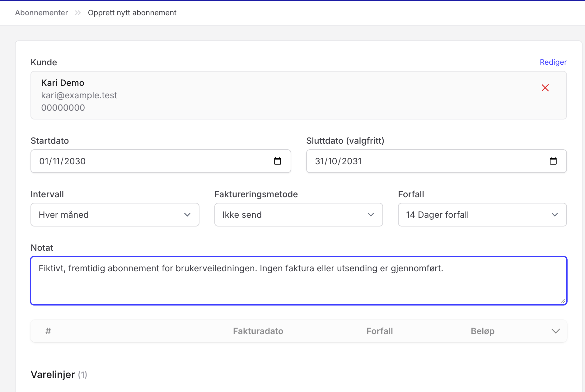Open the Startdato calendar picker icon

[277, 161]
